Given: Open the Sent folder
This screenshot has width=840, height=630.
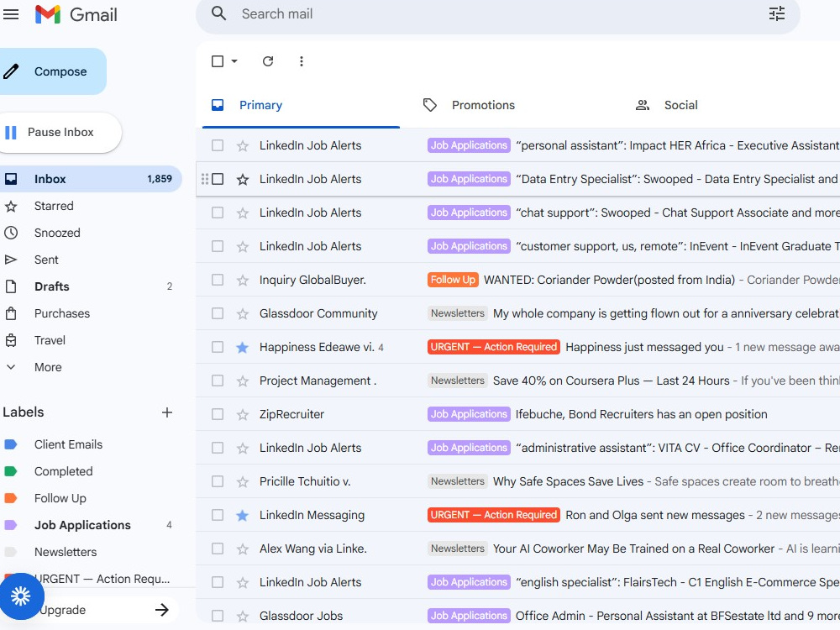Looking at the screenshot, I should (46, 260).
